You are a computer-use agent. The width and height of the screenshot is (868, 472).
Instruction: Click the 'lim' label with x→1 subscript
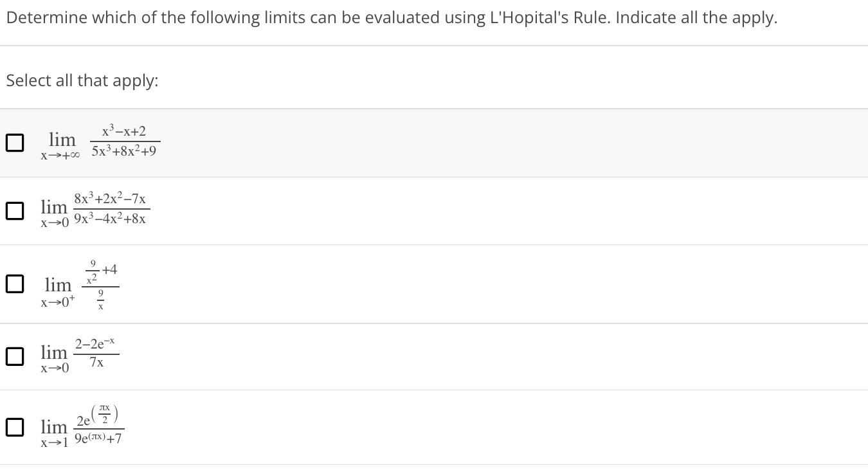point(54,426)
